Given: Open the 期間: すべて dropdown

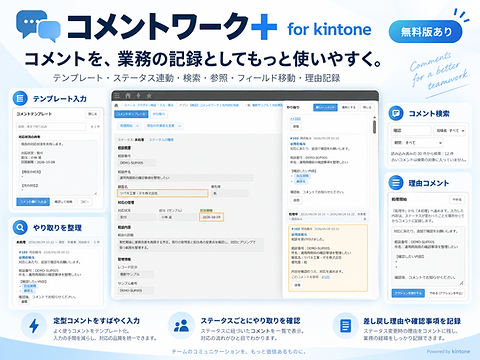Looking at the screenshot, I should click(x=417, y=143).
